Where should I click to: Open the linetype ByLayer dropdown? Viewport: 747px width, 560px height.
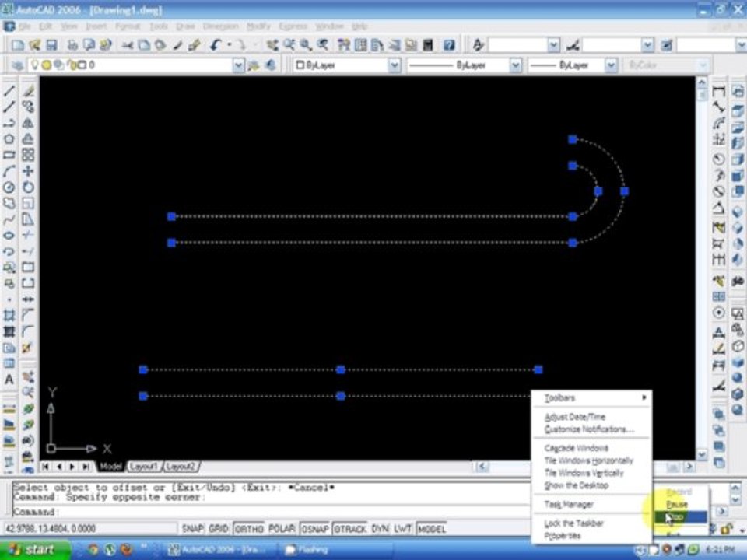pos(515,65)
